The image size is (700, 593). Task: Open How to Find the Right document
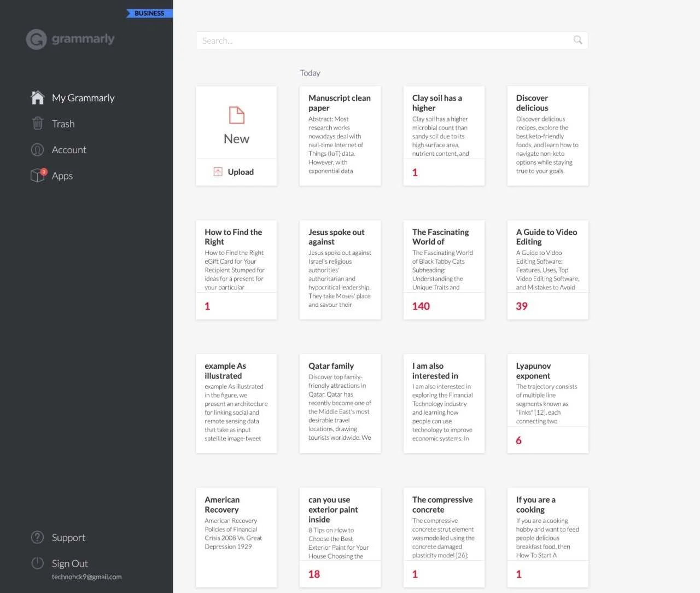[x=236, y=270]
